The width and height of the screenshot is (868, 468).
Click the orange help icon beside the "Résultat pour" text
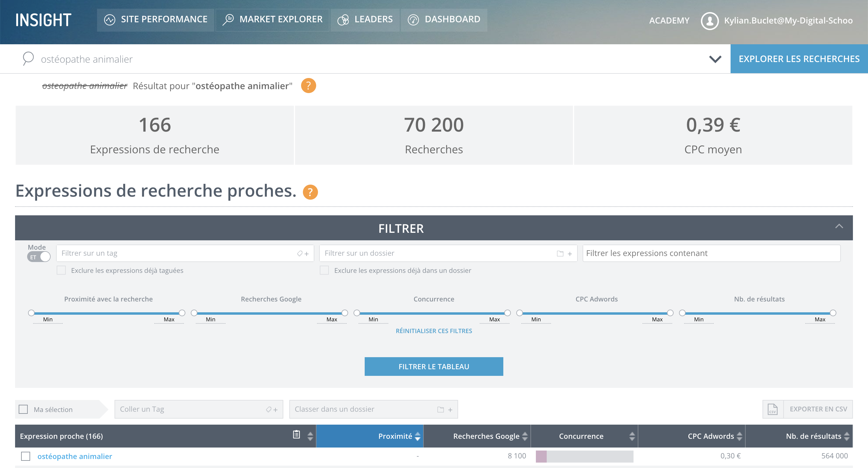[x=308, y=86]
